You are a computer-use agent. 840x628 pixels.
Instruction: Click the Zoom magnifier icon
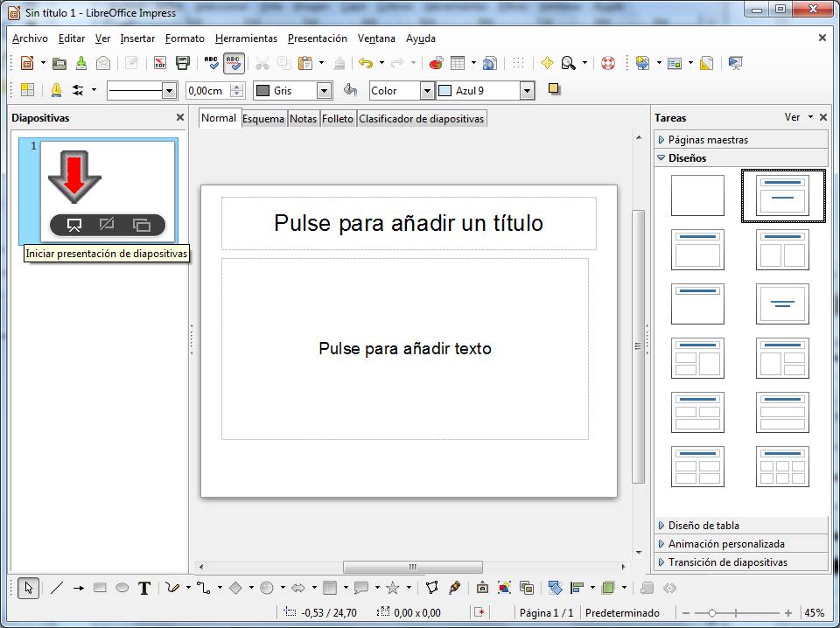click(x=568, y=63)
